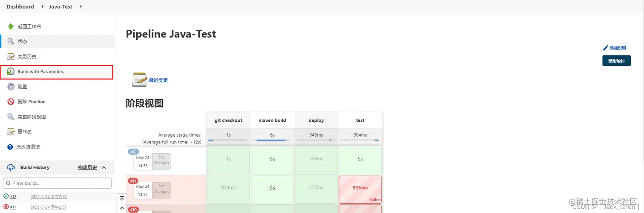Viewport: 644px width, 213px height.
Task: Click the Build with Parameters clock icon
Action: [x=11, y=72]
